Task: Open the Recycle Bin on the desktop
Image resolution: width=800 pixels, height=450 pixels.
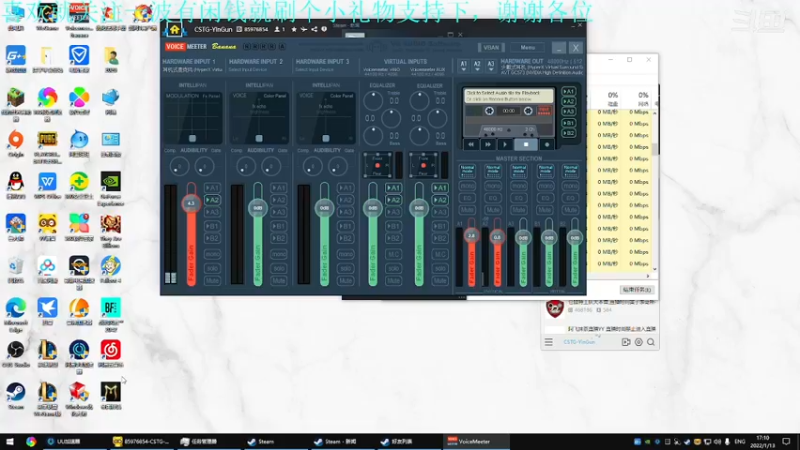Action: coord(16,270)
